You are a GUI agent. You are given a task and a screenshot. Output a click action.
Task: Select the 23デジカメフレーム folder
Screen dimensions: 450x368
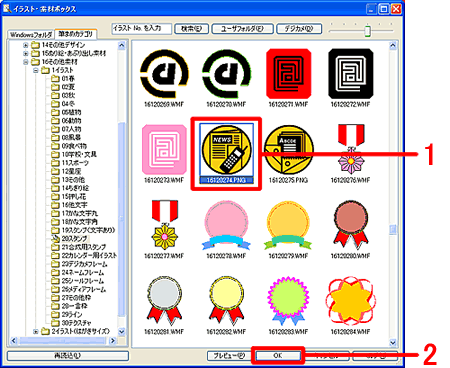pos(79,264)
